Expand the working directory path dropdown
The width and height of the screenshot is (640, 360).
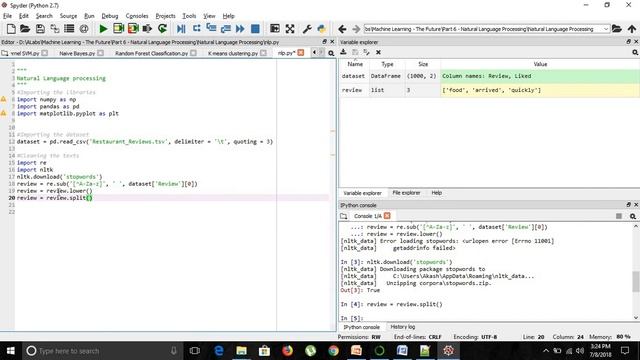606,29
